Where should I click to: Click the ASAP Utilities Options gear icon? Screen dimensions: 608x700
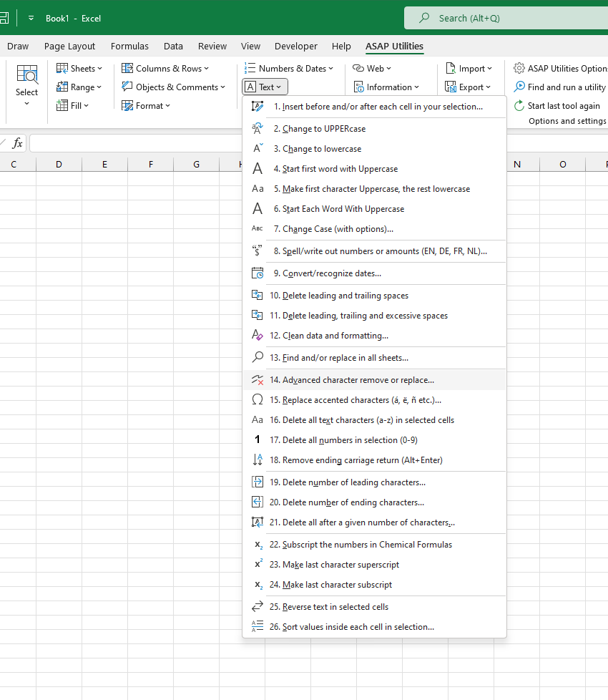pos(519,68)
